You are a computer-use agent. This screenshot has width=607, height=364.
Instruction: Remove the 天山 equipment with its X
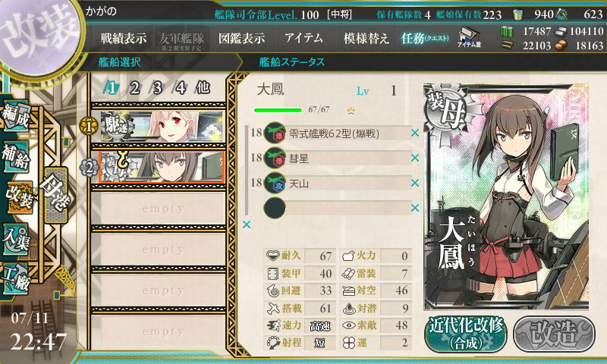[x=414, y=183]
